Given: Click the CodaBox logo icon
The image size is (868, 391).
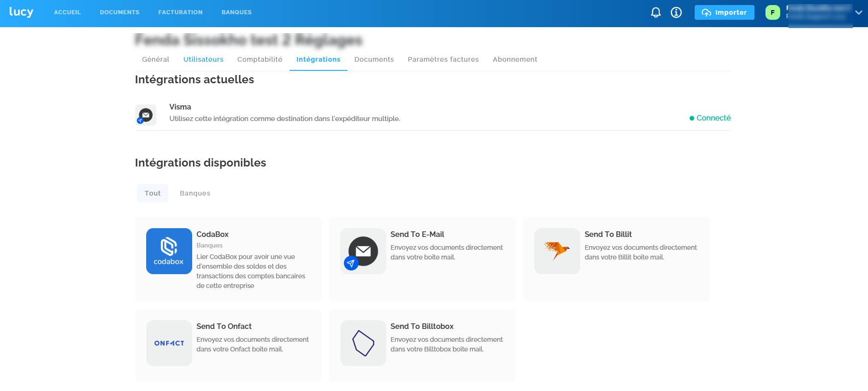Looking at the screenshot, I should coord(169,251).
